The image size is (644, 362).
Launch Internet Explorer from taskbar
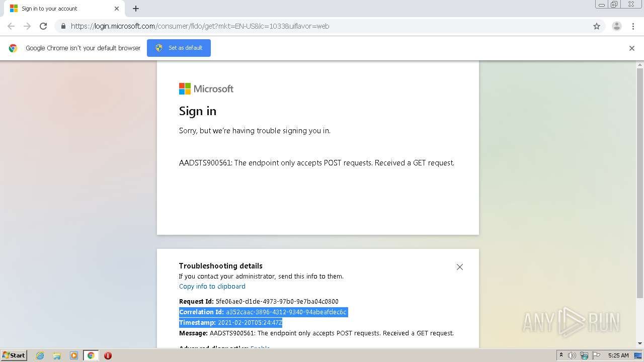pyautogui.click(x=40, y=355)
